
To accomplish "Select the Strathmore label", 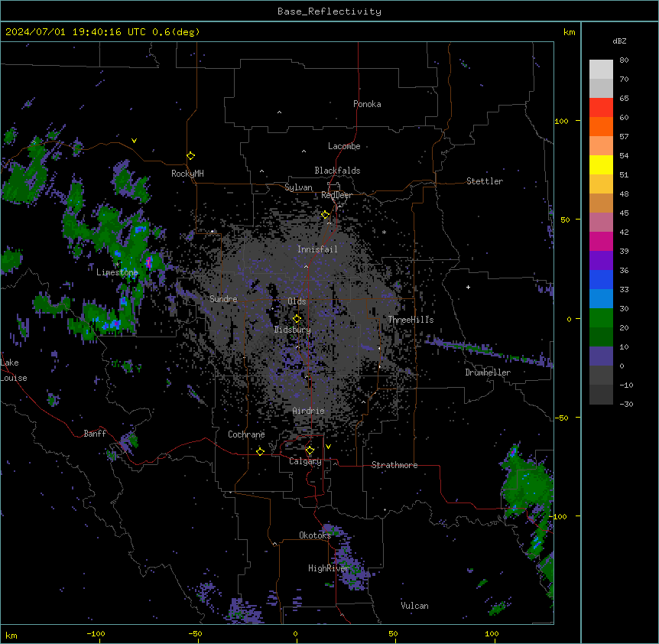I will pyautogui.click(x=394, y=465).
